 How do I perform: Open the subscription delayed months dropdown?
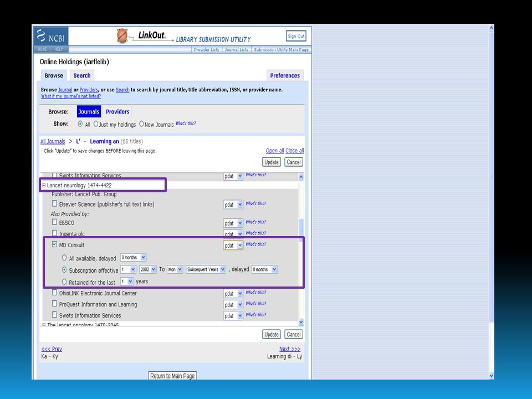pos(264,269)
